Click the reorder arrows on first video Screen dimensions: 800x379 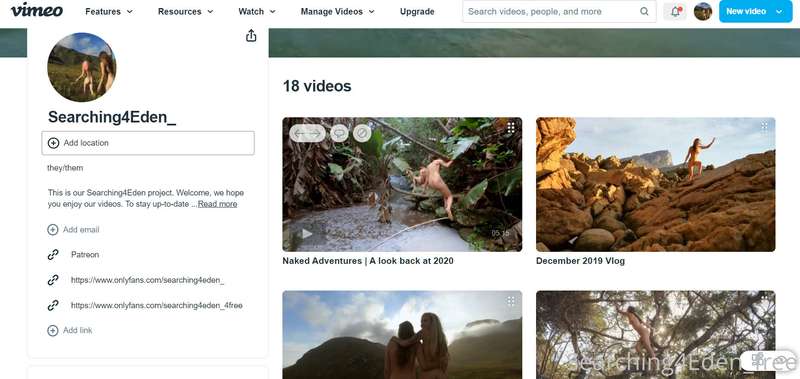[x=307, y=133]
